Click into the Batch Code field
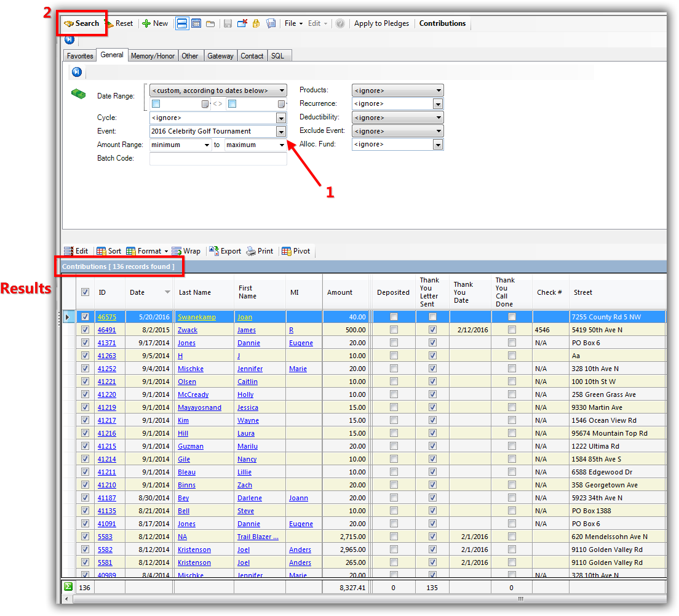 tap(218, 159)
